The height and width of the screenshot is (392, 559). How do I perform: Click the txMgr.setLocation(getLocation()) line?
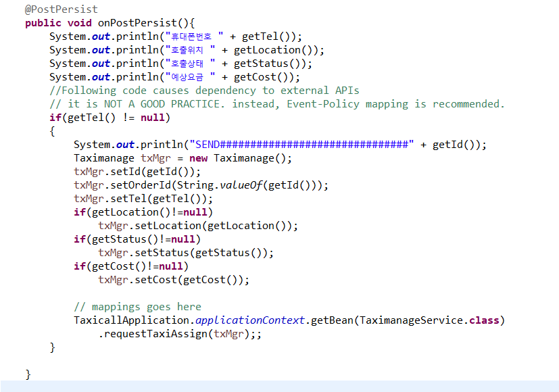[x=198, y=226]
